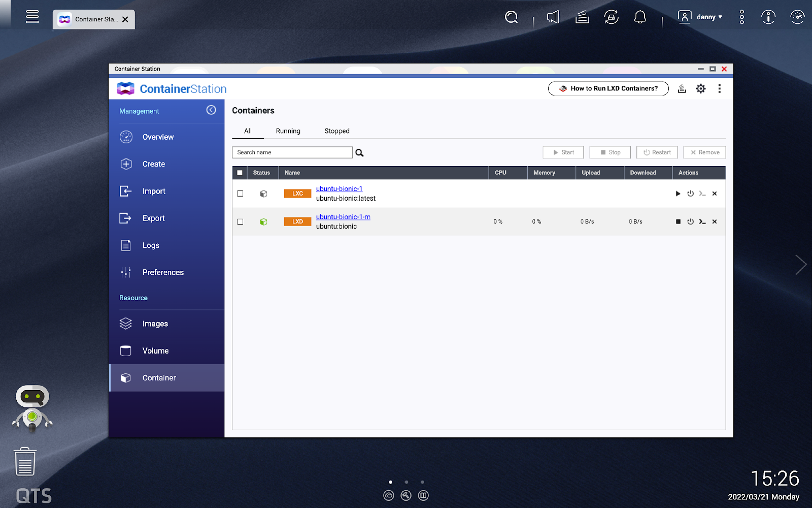Open the Logs section

tap(166, 245)
